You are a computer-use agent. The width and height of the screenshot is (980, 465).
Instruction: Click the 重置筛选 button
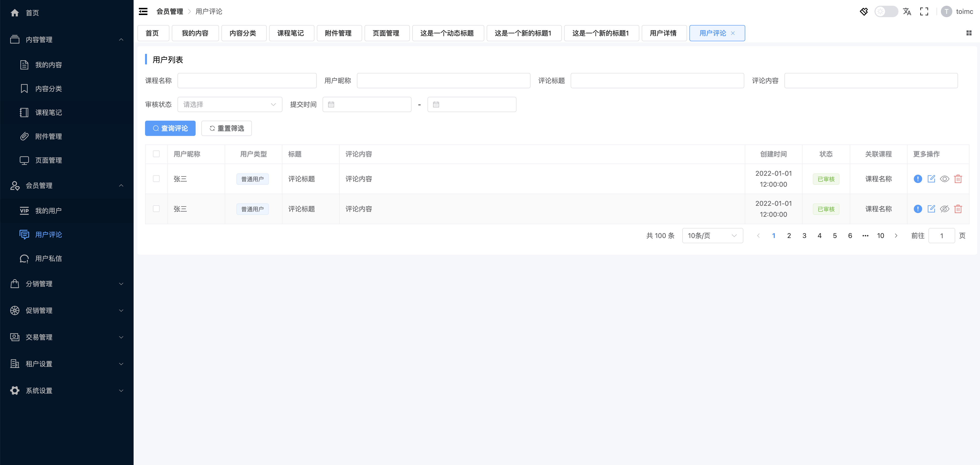(226, 129)
